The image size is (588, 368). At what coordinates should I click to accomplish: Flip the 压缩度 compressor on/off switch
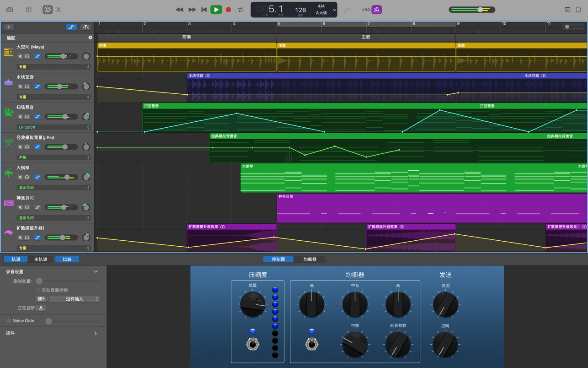tap(252, 343)
